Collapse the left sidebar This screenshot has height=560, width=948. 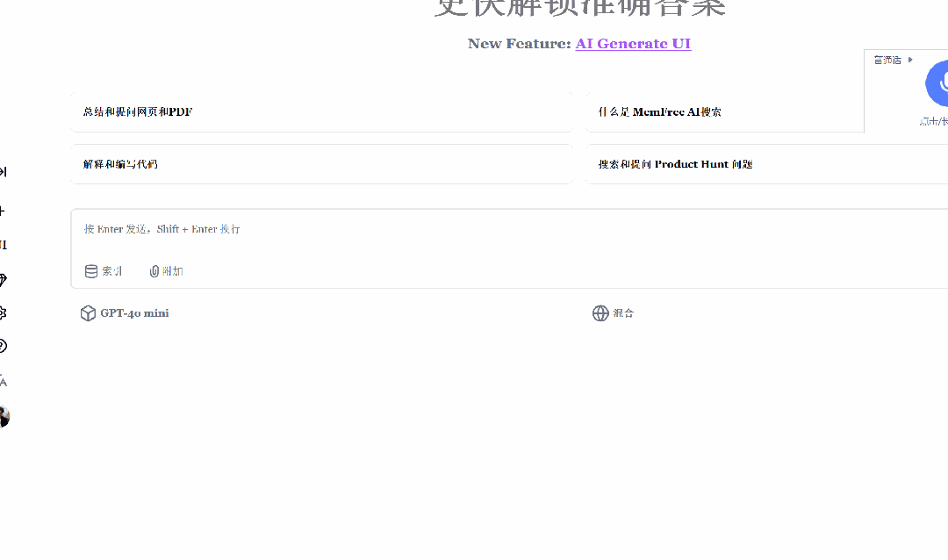pyautogui.click(x=4, y=171)
